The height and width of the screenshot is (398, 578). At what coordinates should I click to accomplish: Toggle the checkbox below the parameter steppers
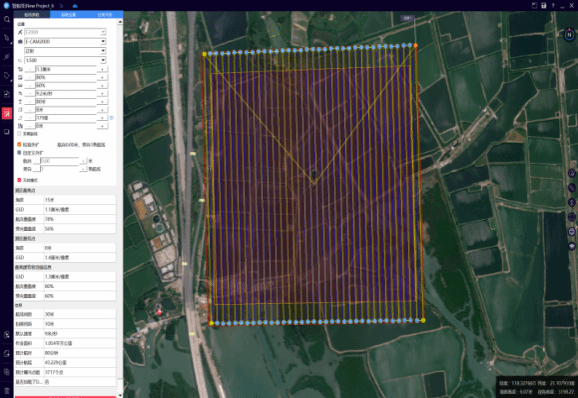[x=20, y=134]
